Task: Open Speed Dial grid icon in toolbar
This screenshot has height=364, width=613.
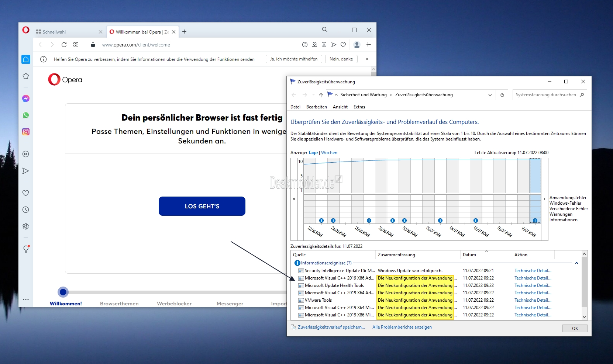Action: [x=76, y=45]
